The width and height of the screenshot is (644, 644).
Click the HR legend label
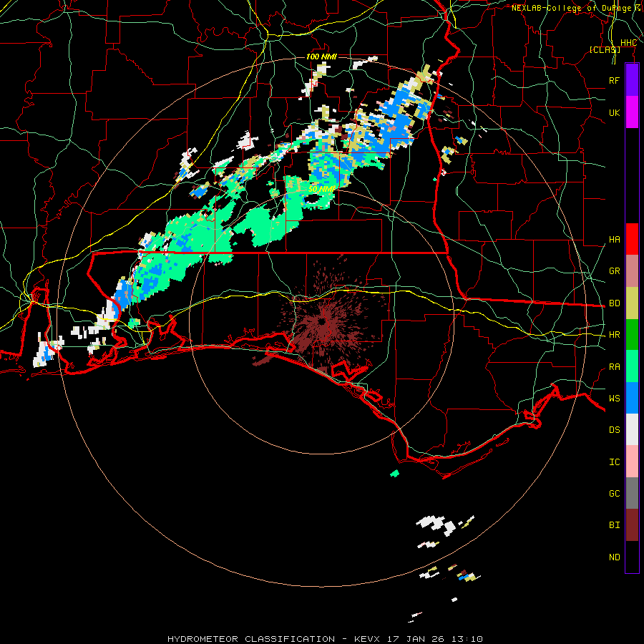tap(614, 335)
